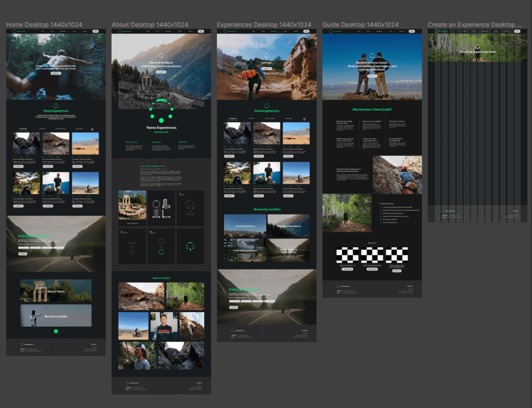The height and width of the screenshot is (408, 532).
Task: Select the Become a Guide banner on Home frame
Action: pos(56,315)
